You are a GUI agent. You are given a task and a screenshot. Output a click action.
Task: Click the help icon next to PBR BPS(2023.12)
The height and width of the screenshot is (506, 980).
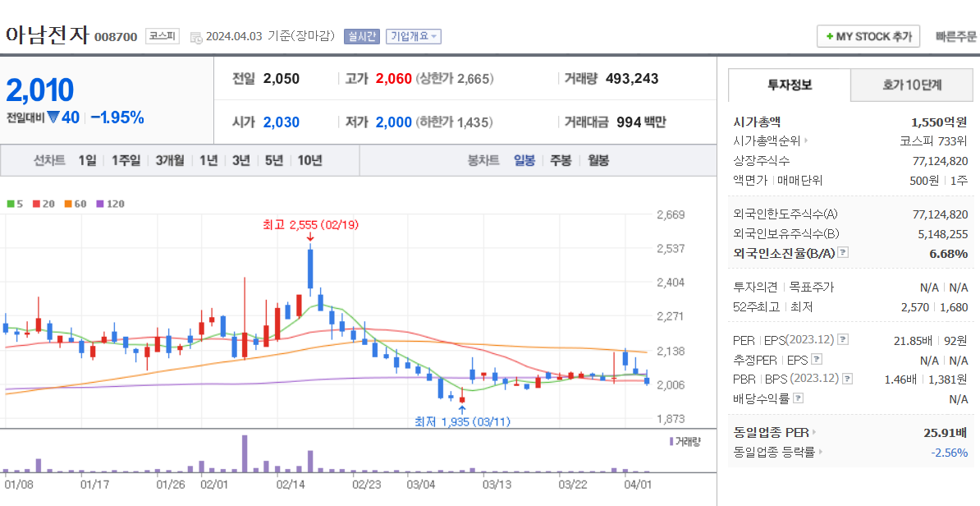coord(848,379)
